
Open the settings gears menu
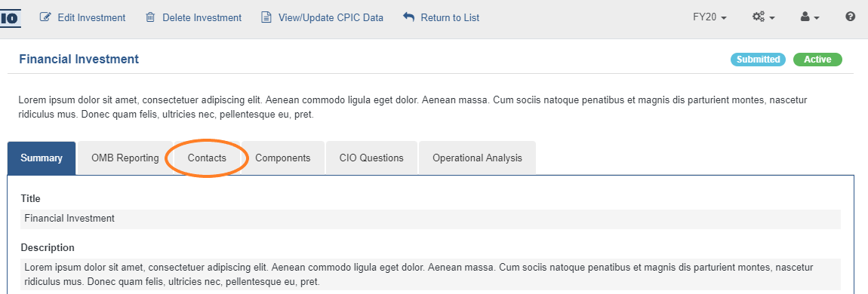coord(763,17)
